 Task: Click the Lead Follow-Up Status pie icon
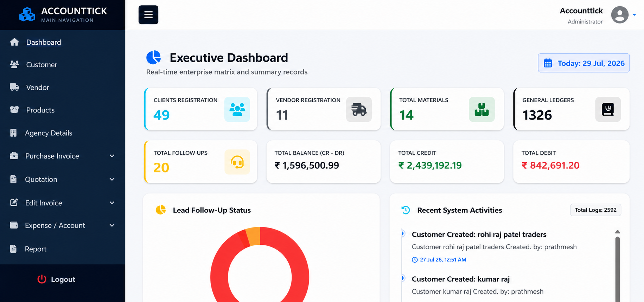[x=161, y=210]
